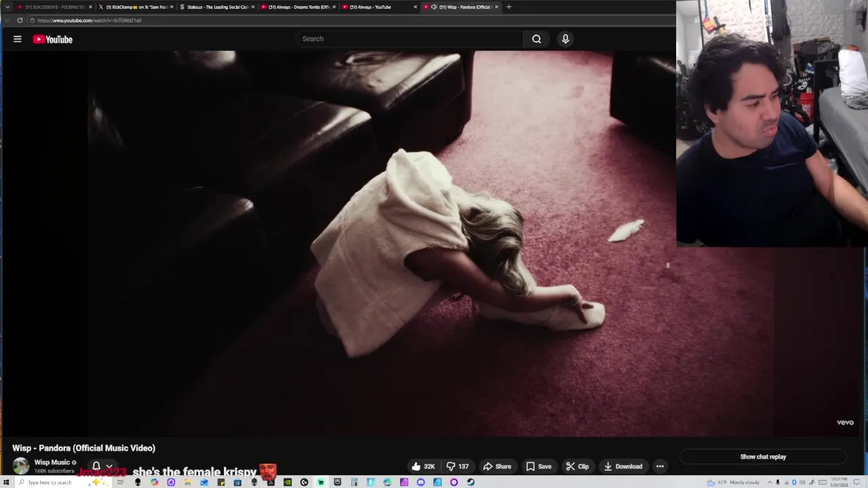
Task: Start voice search with microphone icon
Action: pos(566,39)
